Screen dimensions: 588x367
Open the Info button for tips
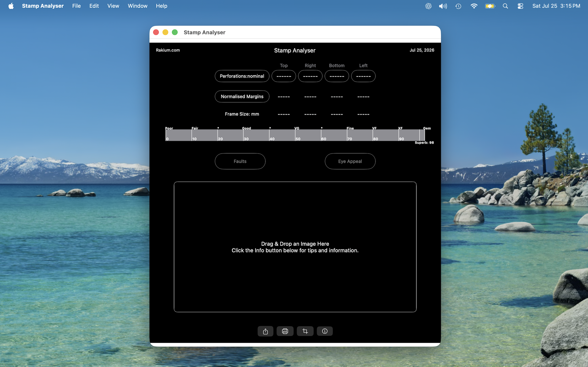[x=325, y=331]
